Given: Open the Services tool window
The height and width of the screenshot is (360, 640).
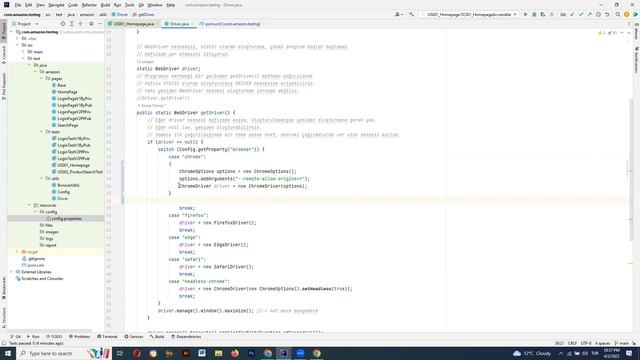Looking at the screenshot, I should pos(134,336).
